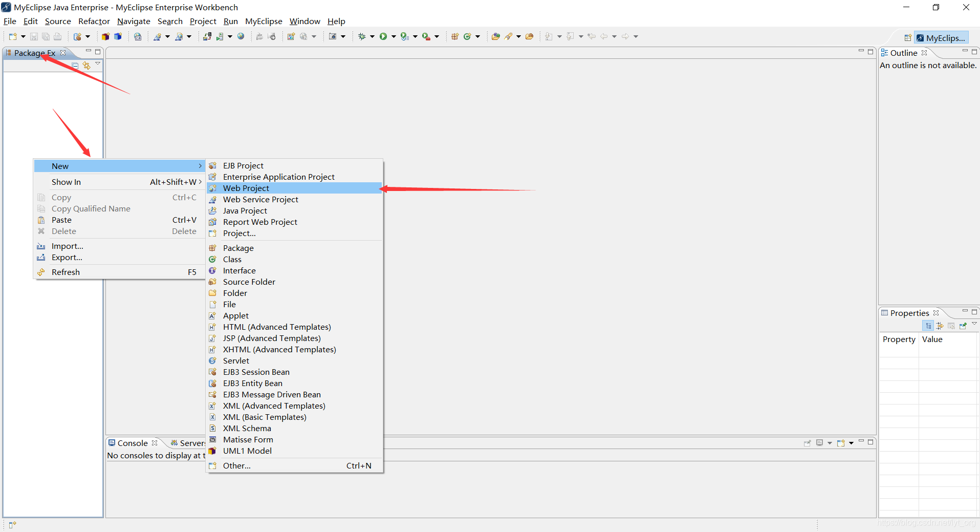Open dropdown arrow next to Run icon
Viewport: 980px width, 532px height.
click(394, 36)
